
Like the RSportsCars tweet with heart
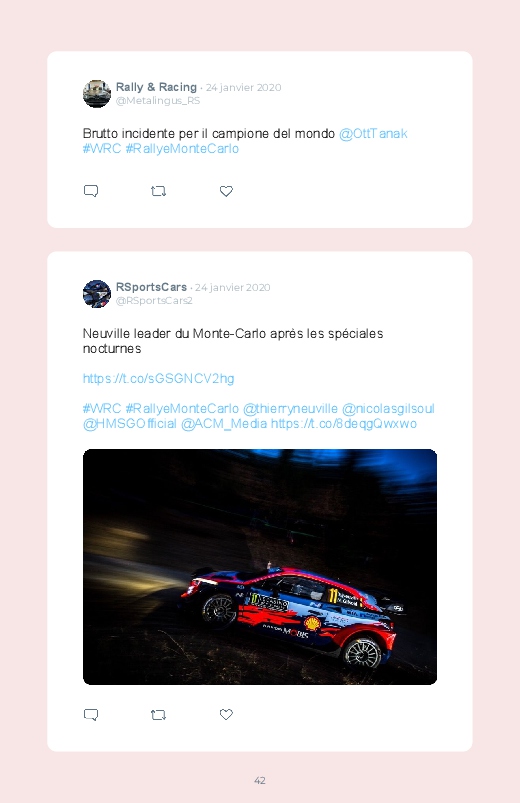(x=226, y=714)
